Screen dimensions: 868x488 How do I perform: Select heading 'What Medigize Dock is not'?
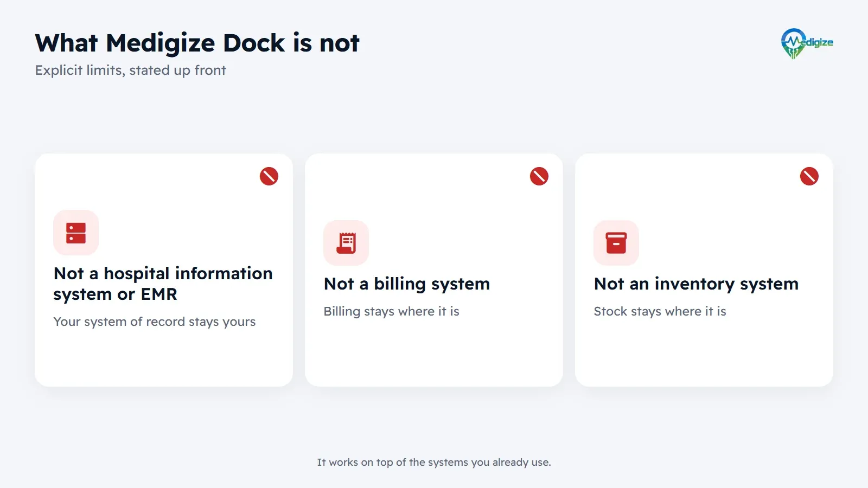pos(197,43)
